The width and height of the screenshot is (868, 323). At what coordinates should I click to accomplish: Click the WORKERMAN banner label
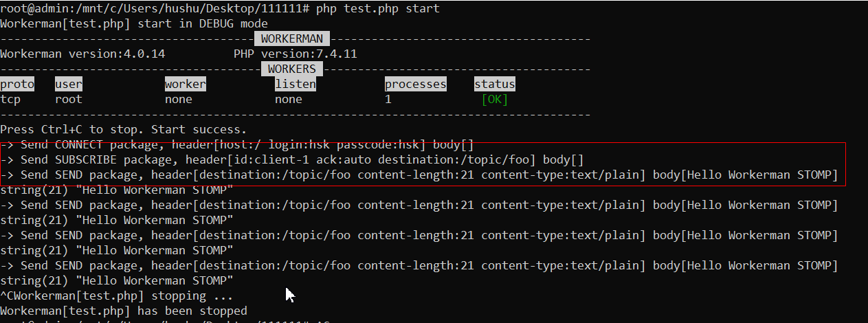coord(292,38)
